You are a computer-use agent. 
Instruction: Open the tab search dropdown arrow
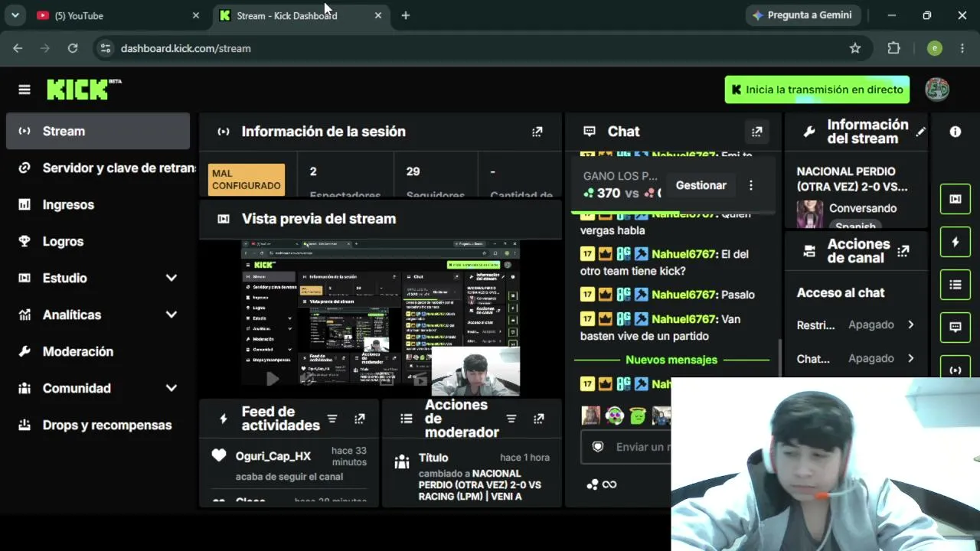click(15, 15)
